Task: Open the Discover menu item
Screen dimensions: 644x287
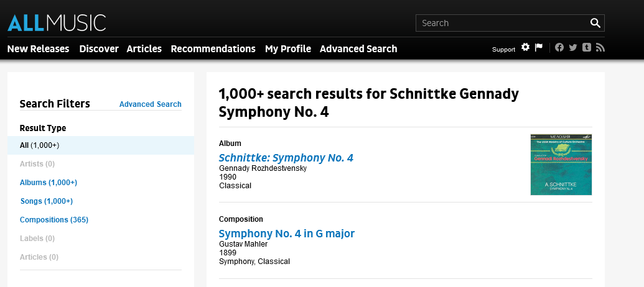Action: coord(99,48)
